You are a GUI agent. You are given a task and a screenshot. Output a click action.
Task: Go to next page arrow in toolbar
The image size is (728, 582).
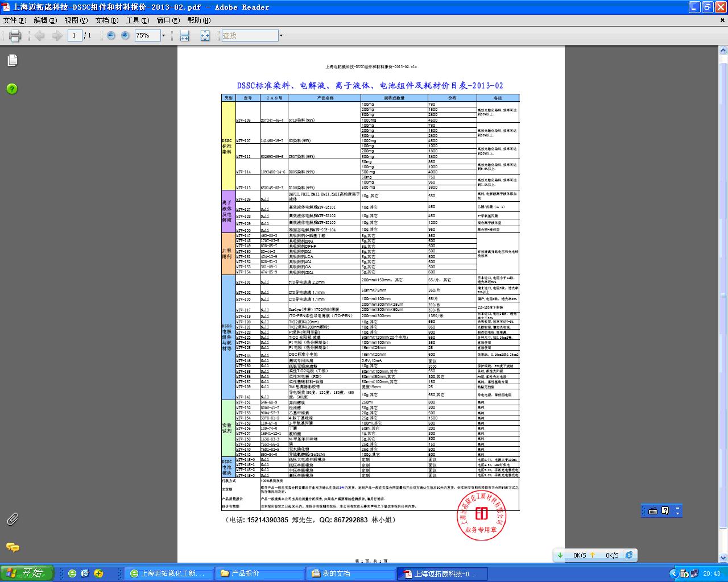pyautogui.click(x=57, y=36)
